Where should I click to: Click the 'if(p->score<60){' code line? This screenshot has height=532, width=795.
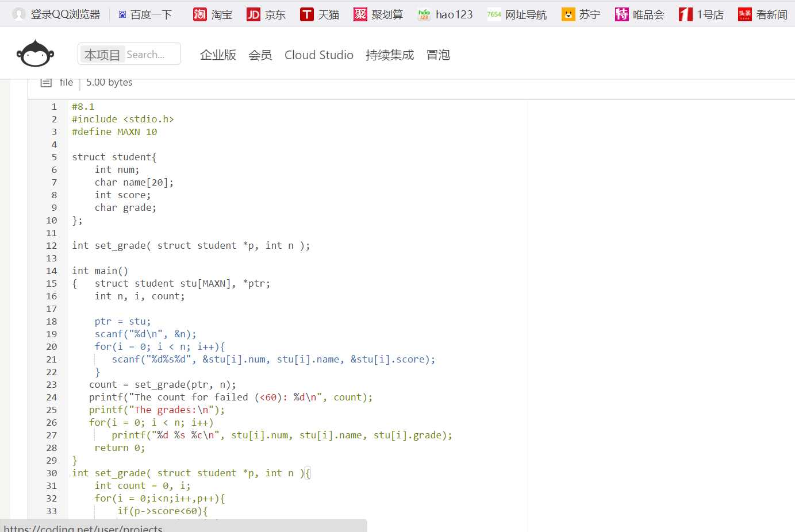pyautogui.click(x=163, y=511)
